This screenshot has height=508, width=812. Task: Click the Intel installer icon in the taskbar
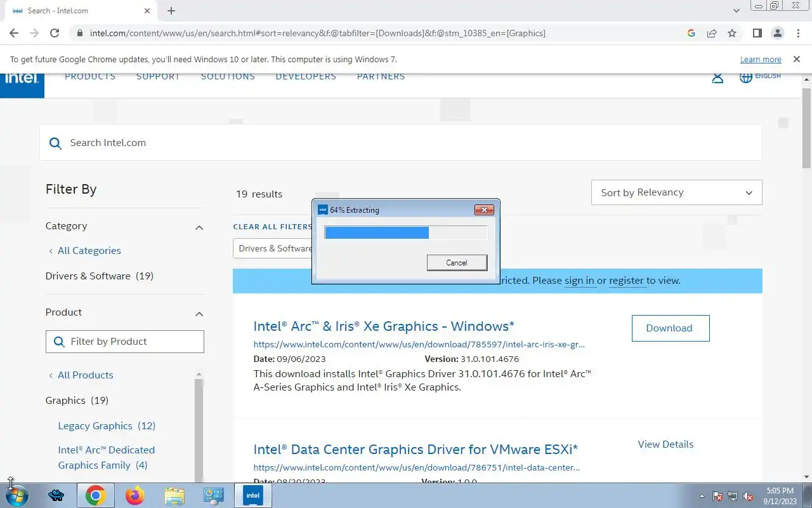(x=252, y=495)
